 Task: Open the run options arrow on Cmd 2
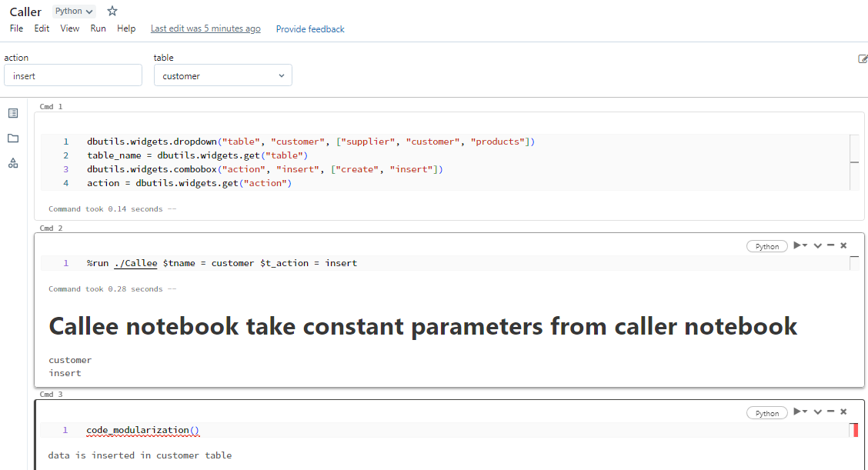pyautogui.click(x=805, y=245)
